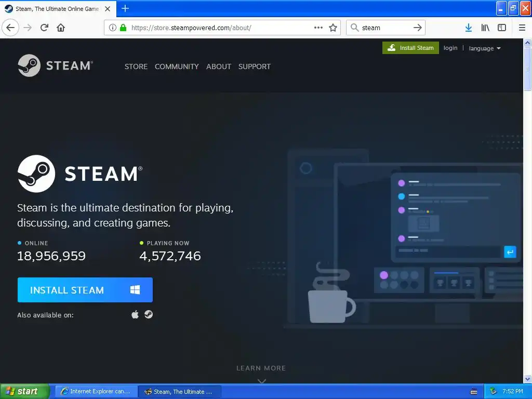Close the Steam browser tab
This screenshot has width=532, height=399.
point(108,9)
